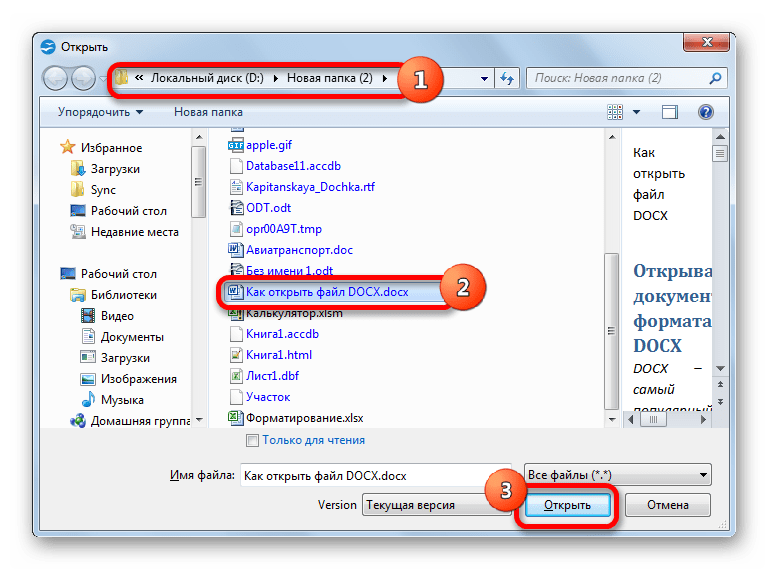
Task: Click the Открыть button
Action: tap(567, 505)
